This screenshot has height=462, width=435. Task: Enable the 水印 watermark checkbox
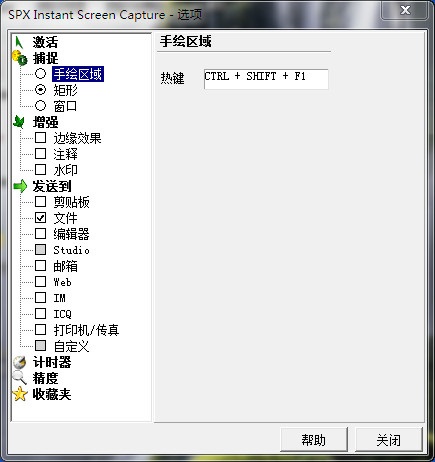[x=40, y=170]
